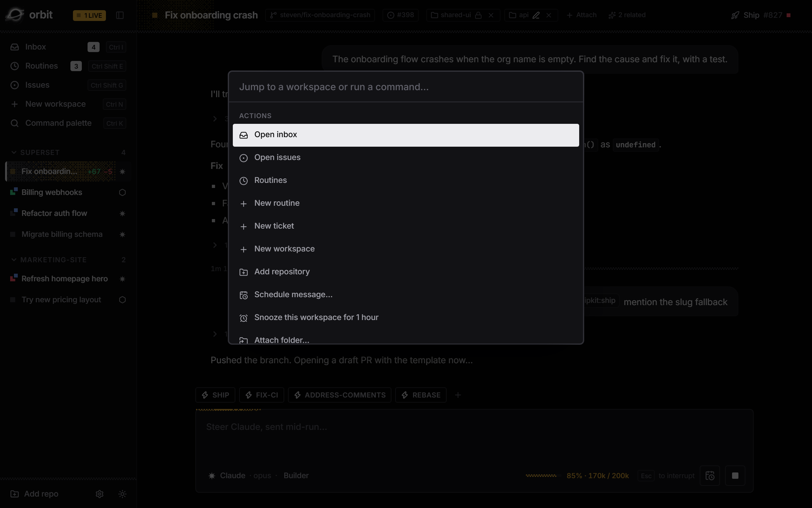Viewport: 812px width, 508px height.
Task: Select Open inbox command
Action: click(406, 135)
